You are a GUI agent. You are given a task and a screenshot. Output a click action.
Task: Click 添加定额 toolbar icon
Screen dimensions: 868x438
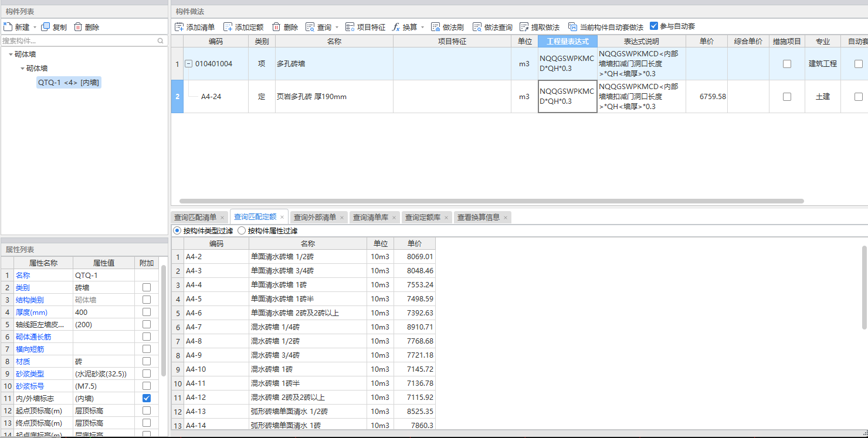[228, 27]
